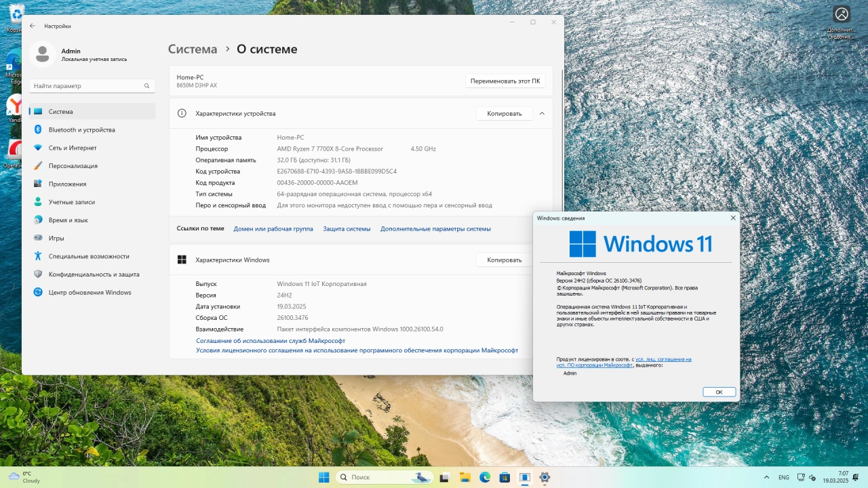Open Центр обновления Windows
Viewport: 868px width, 488px height.
coord(92,292)
